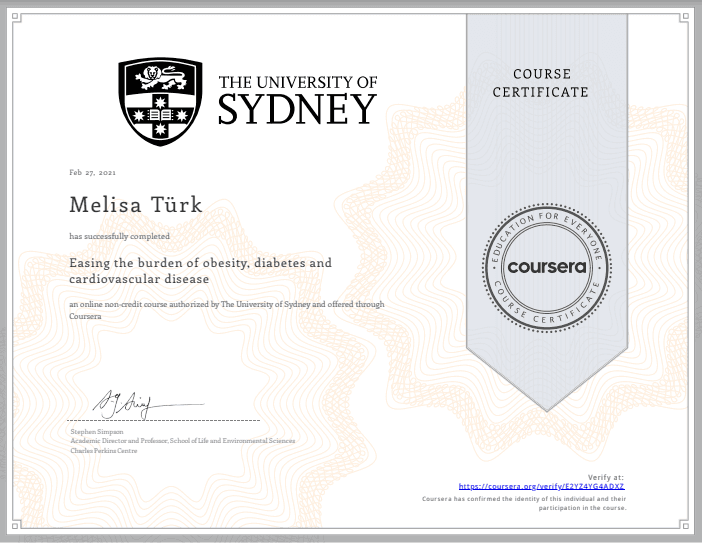The width and height of the screenshot is (702, 543).
Task: Click the large SYDNEY wordmark
Action: [297, 109]
